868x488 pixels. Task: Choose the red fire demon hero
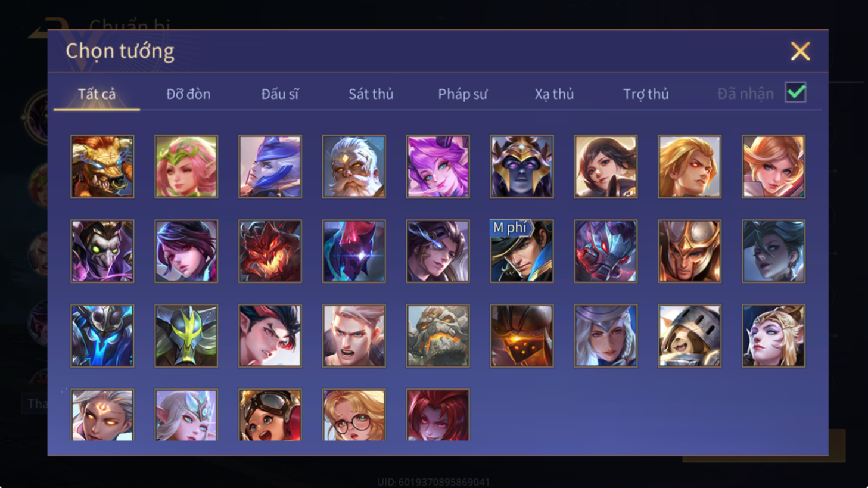click(270, 251)
